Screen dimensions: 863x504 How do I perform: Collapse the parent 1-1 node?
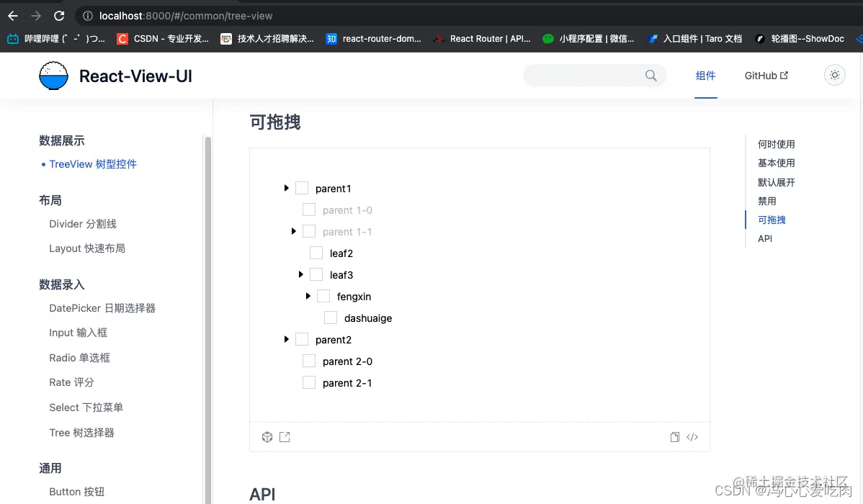(293, 231)
